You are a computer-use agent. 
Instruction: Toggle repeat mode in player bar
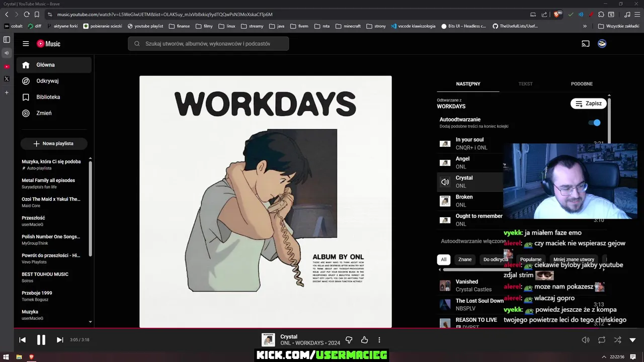point(602,340)
